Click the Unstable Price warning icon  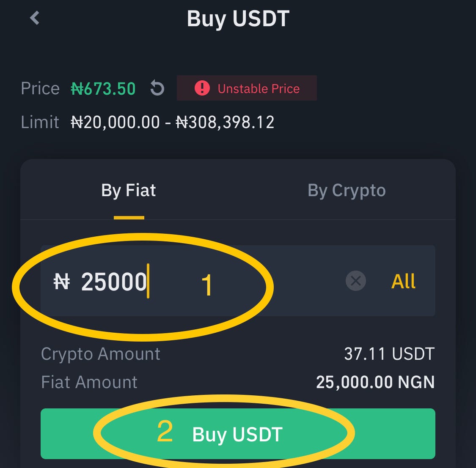(202, 88)
